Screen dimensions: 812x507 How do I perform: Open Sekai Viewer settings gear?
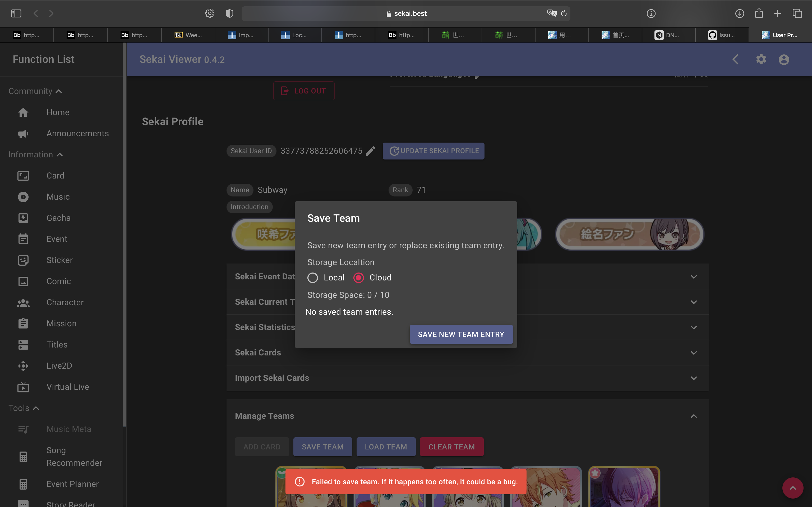(x=761, y=59)
